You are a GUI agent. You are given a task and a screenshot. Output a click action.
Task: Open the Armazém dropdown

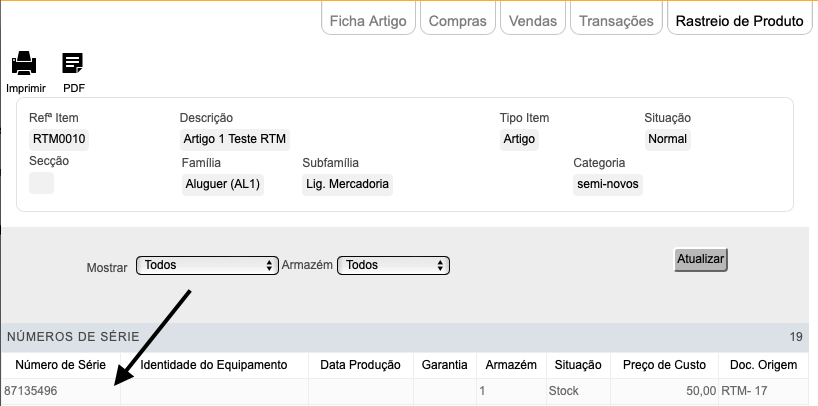393,265
